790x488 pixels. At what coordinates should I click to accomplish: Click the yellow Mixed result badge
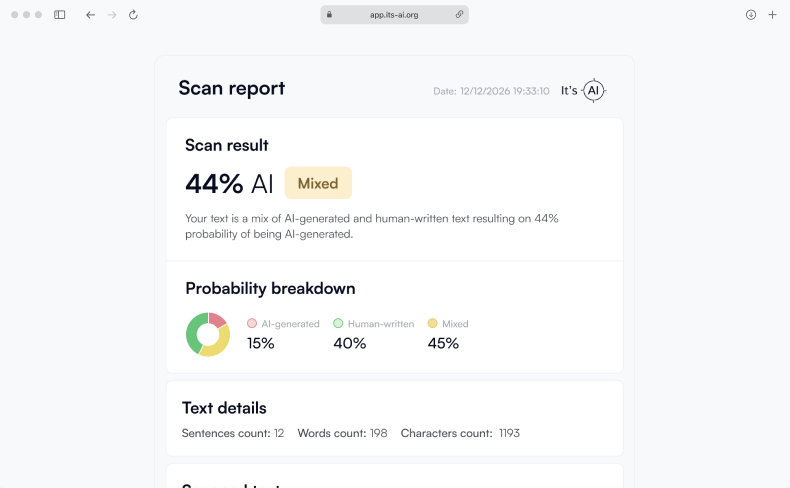click(318, 183)
